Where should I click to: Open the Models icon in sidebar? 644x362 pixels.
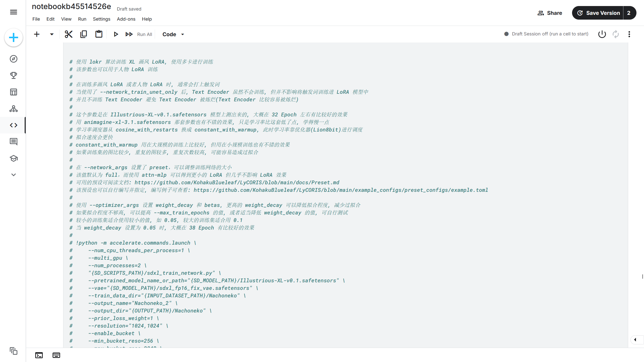(x=14, y=109)
